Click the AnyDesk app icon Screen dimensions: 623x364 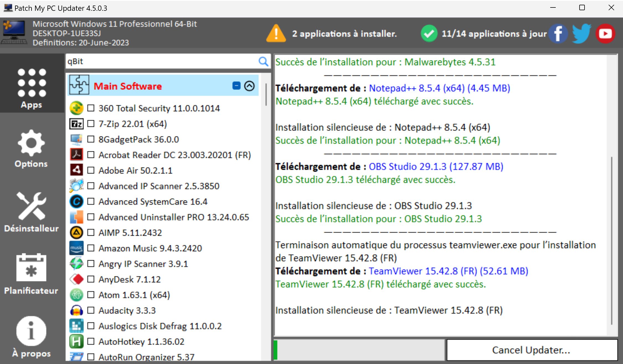pyautogui.click(x=76, y=279)
